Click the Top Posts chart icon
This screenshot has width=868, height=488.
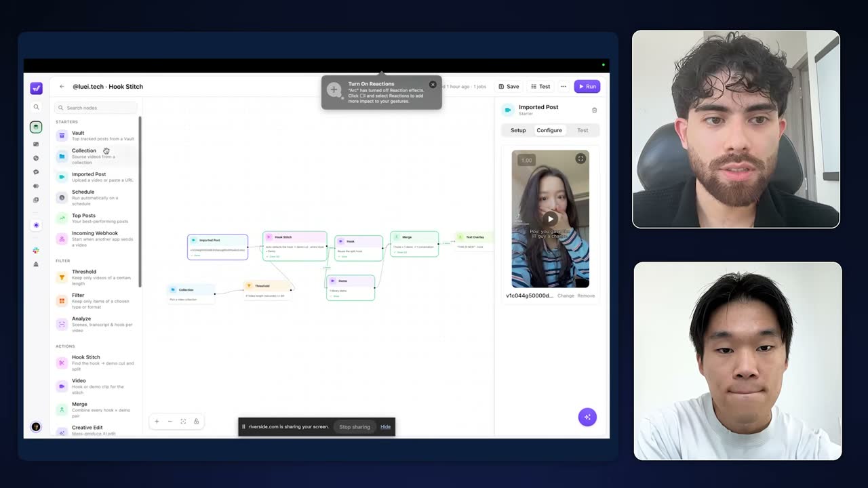[x=62, y=218]
